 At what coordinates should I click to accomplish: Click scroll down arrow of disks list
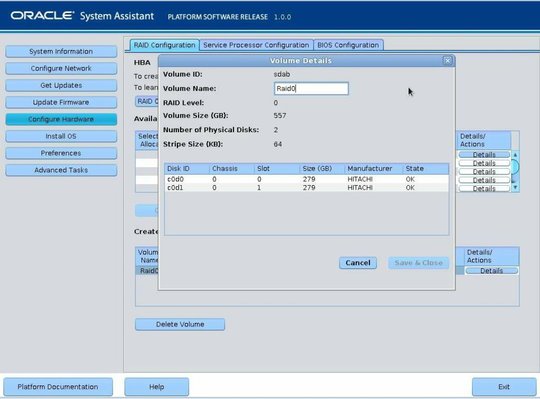pyautogui.click(x=515, y=188)
